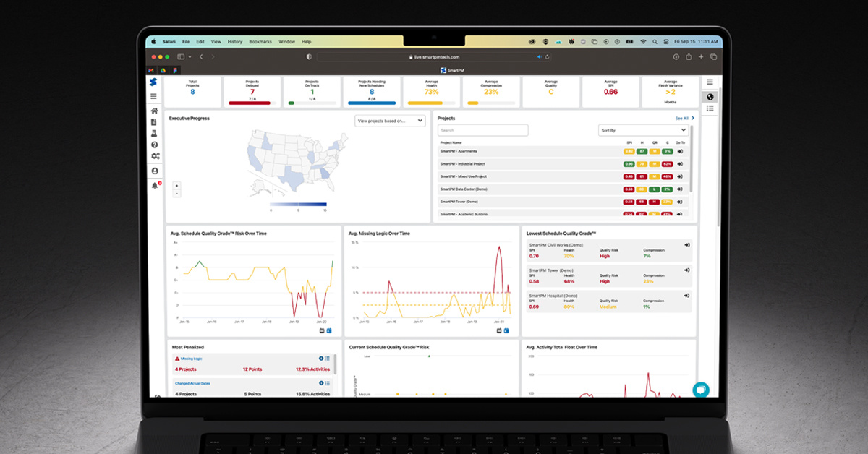Click calendar icon under Schedule Quality chart

pyautogui.click(x=321, y=329)
